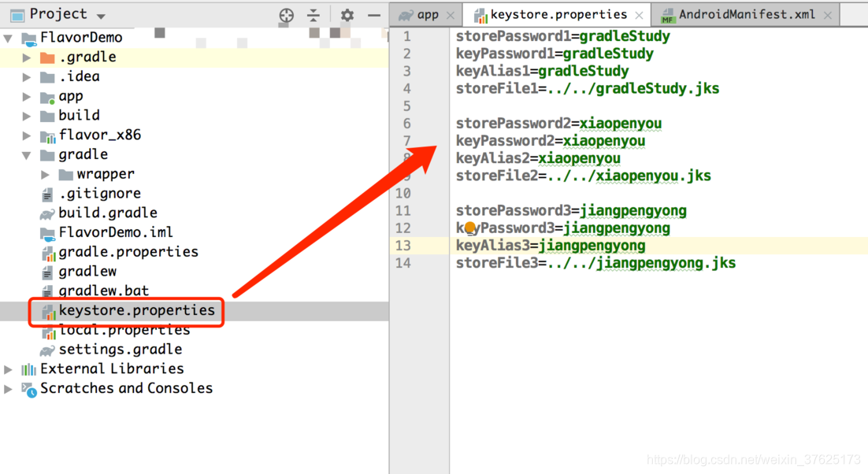Screen dimensions: 868x474
Task: Expand the .gradle folder
Action: pyautogui.click(x=26, y=57)
